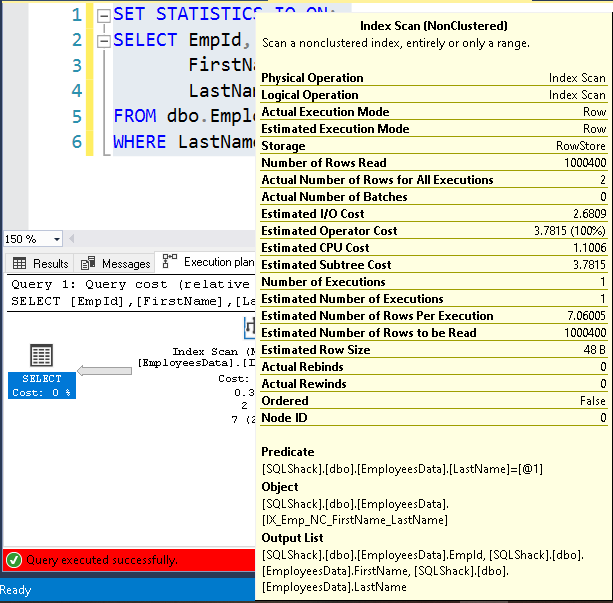The width and height of the screenshot is (613, 603).
Task: Click the Actual Number of Rows for All Executions row
Action: click(x=434, y=180)
